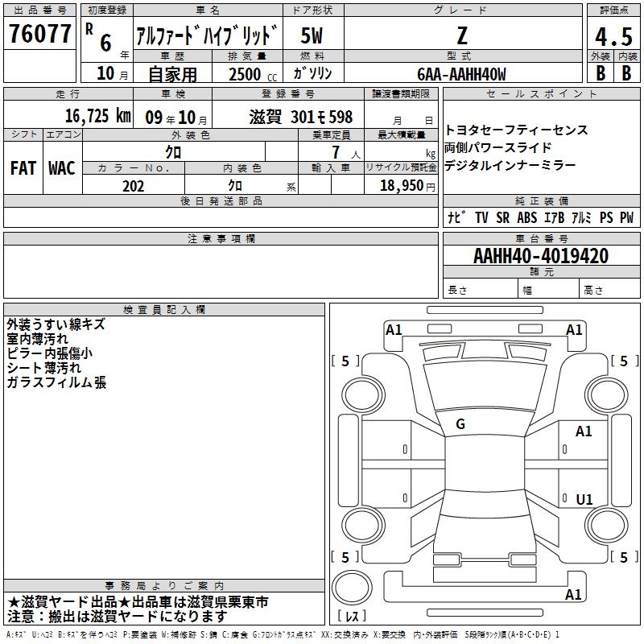Select the トヨタセーフティーセンス sales point
The image size is (644, 644).
(x=516, y=130)
